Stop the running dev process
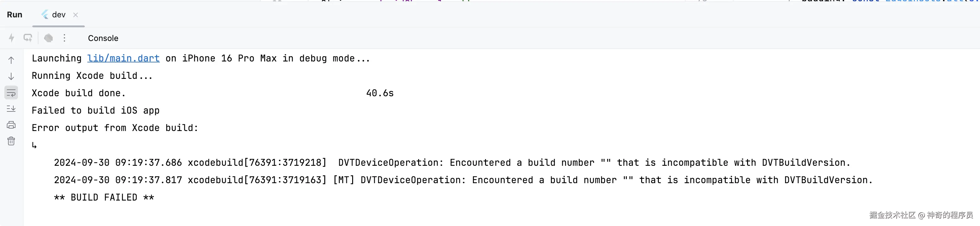 tap(48, 38)
